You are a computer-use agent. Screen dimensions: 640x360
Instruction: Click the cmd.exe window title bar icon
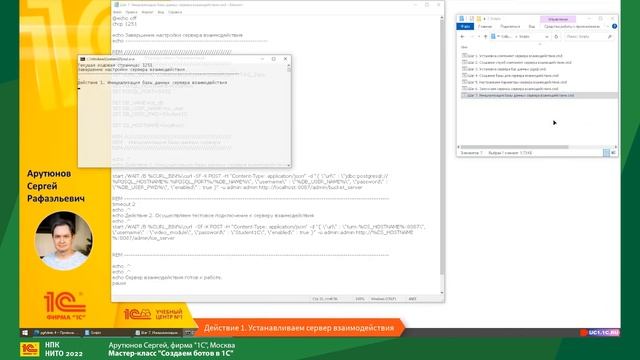[x=82, y=59]
